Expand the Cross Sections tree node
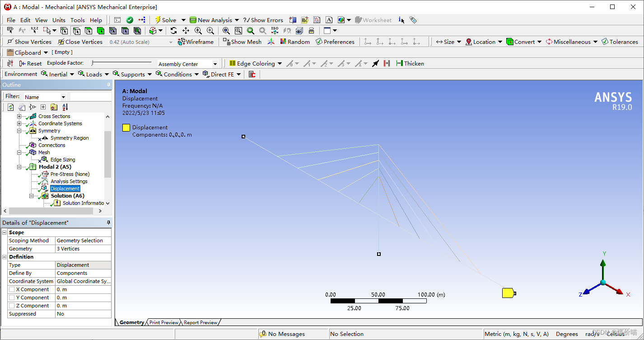 pyautogui.click(x=19, y=116)
